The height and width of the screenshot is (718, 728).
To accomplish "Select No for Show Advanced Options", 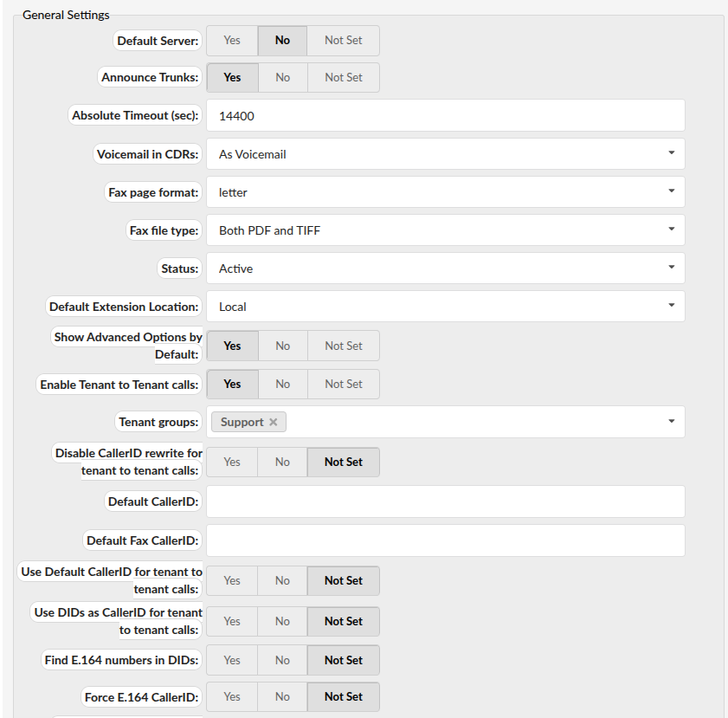I will tap(282, 346).
